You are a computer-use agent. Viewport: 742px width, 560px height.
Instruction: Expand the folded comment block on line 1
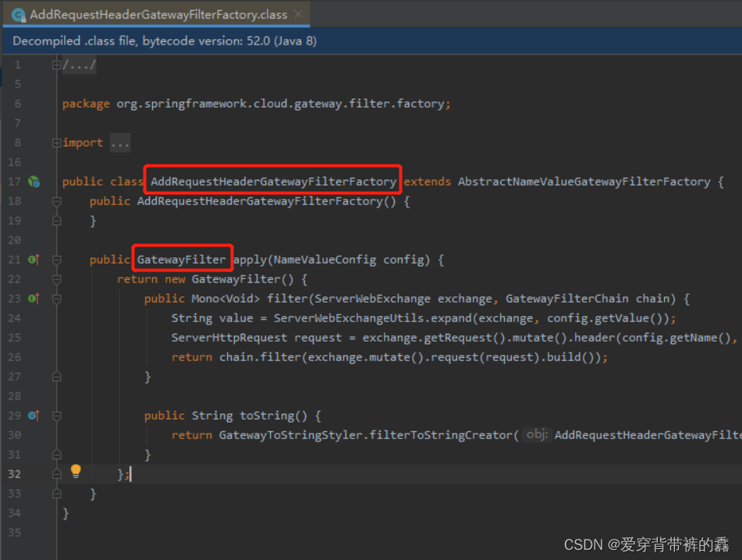[56, 65]
